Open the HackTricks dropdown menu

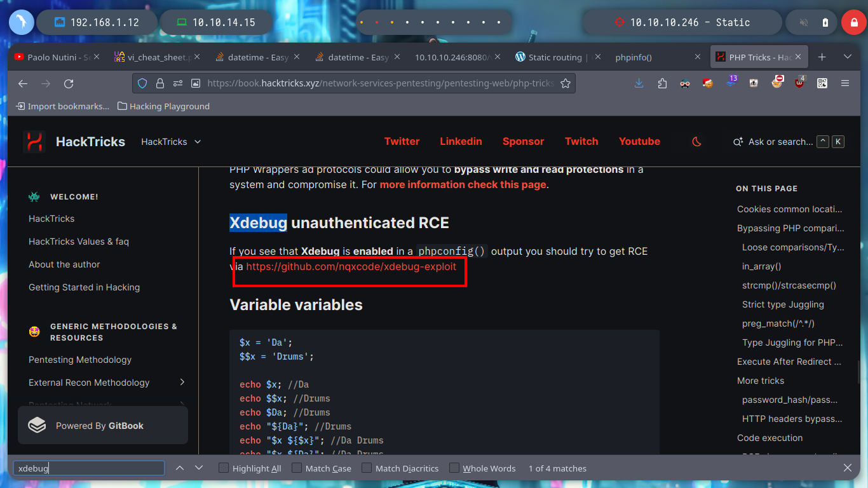[171, 142]
